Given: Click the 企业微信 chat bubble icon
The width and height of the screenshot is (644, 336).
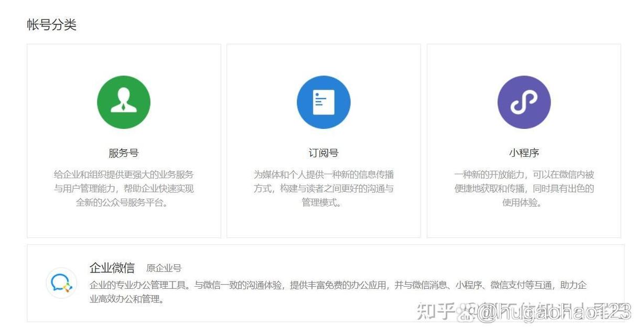Looking at the screenshot, I should 61,281.
